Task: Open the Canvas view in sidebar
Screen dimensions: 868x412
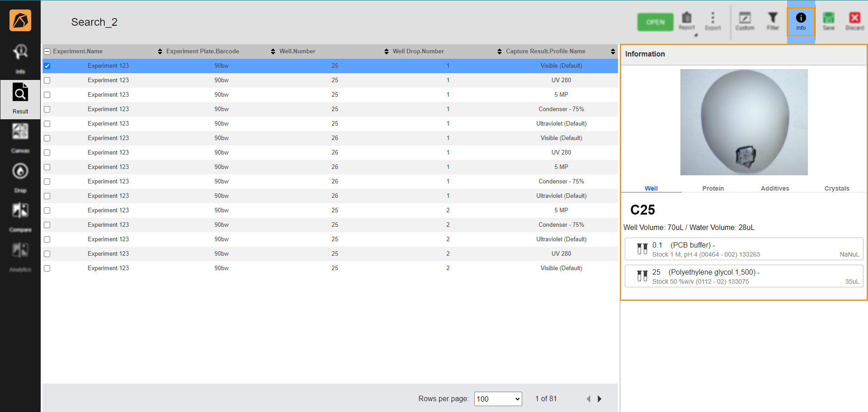Action: pos(20,138)
